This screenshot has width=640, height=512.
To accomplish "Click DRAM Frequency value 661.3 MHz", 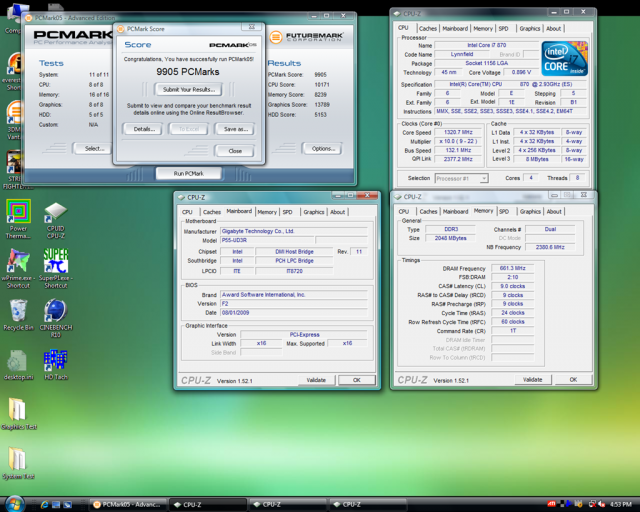I will [513, 268].
